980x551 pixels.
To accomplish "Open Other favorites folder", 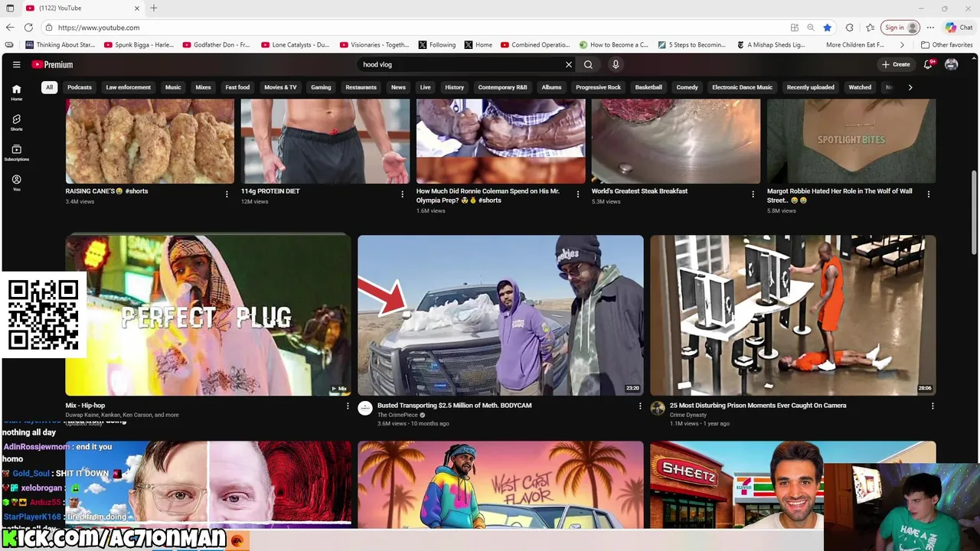I will 946,45.
